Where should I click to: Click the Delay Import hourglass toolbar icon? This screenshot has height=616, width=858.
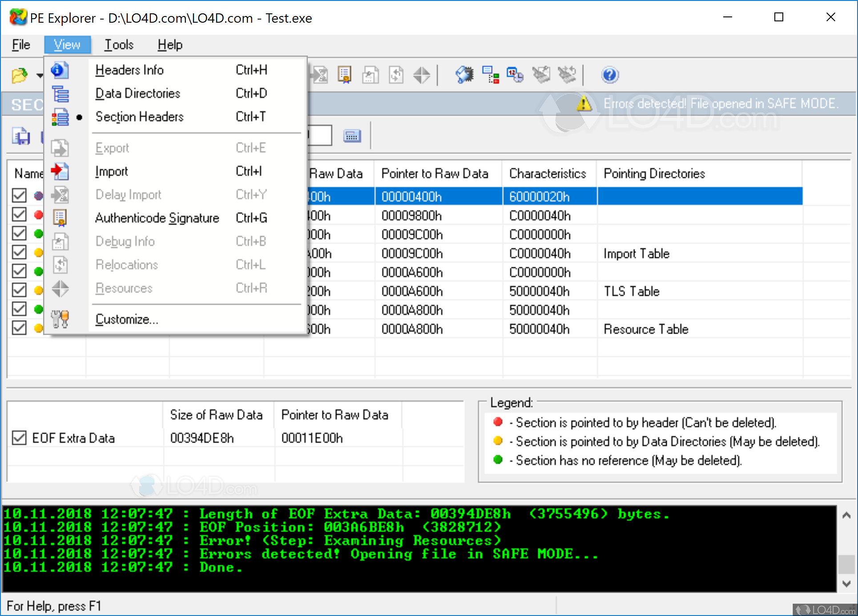coord(320,75)
